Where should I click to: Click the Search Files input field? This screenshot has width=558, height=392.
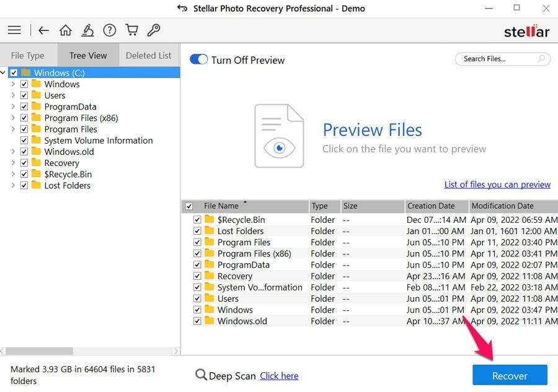(x=496, y=59)
